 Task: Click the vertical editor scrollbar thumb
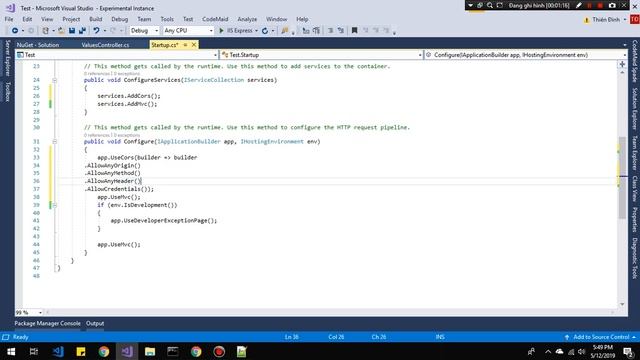point(622,178)
